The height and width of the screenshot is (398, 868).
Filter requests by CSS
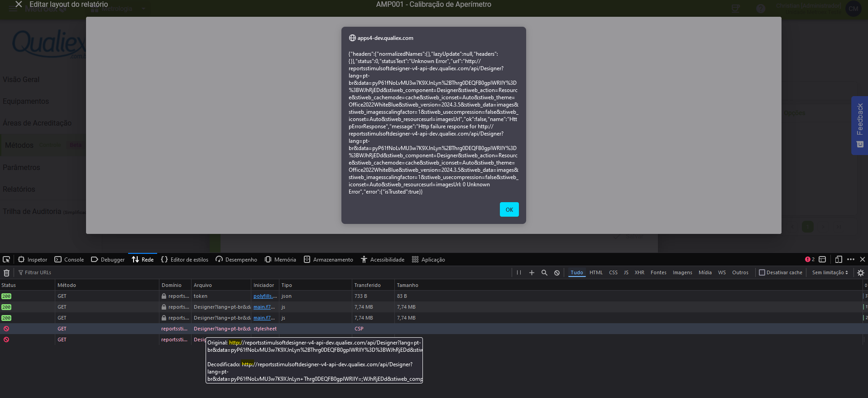(613, 272)
